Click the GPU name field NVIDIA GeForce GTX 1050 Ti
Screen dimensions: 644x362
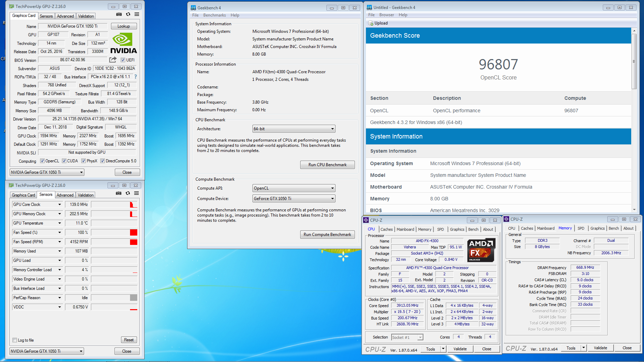[73, 26]
